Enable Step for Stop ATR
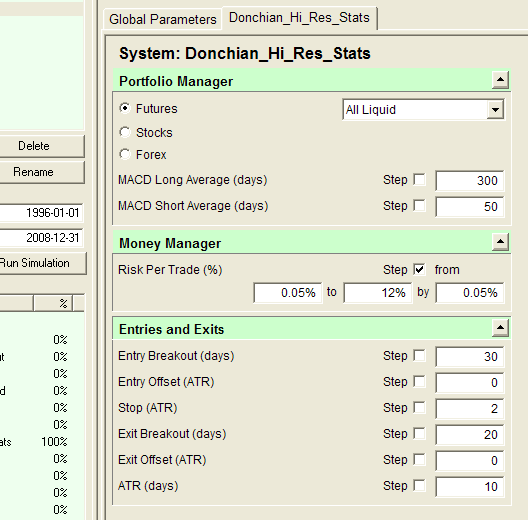The height and width of the screenshot is (520, 528). coord(419,408)
